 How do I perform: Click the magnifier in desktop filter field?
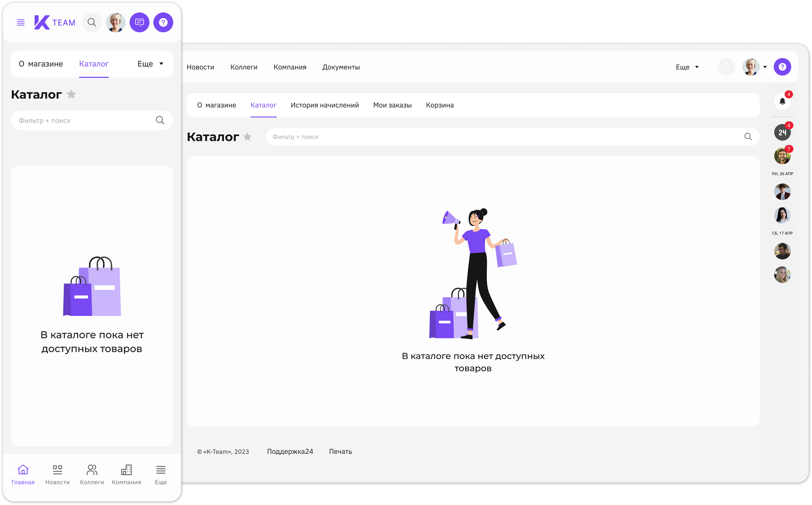[748, 137]
